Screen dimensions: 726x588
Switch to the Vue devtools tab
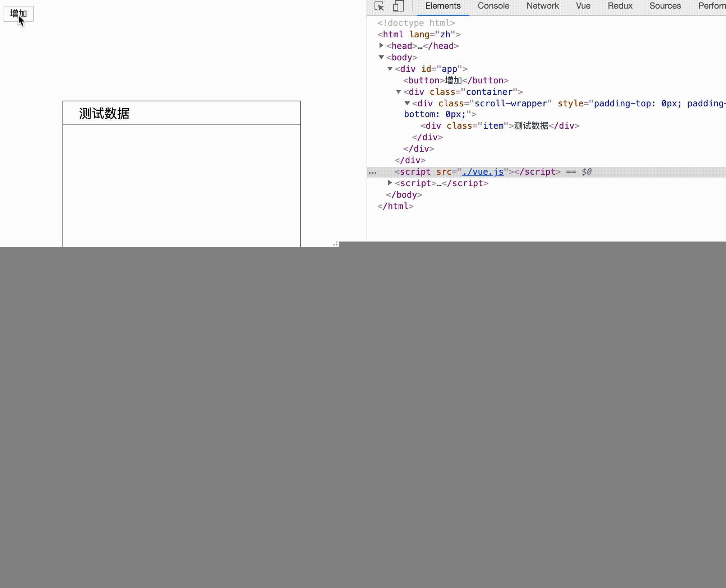[583, 6]
